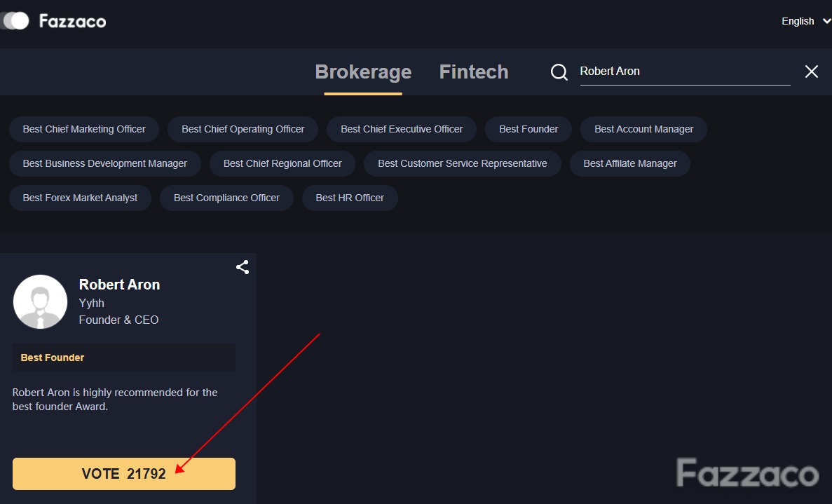Click Robert Aron's profile avatar
Image resolution: width=832 pixels, height=504 pixels.
[x=41, y=302]
